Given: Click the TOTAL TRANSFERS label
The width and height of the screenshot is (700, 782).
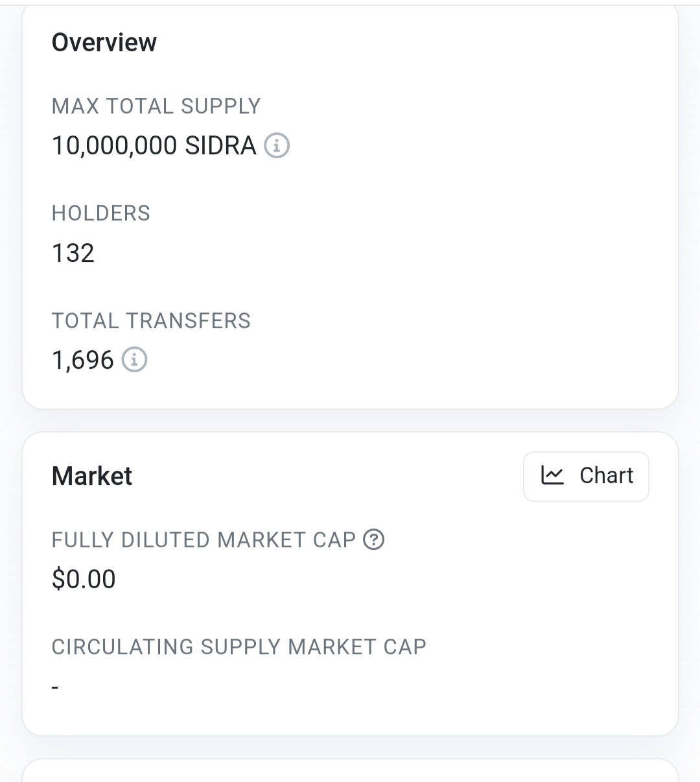Looking at the screenshot, I should click(151, 320).
